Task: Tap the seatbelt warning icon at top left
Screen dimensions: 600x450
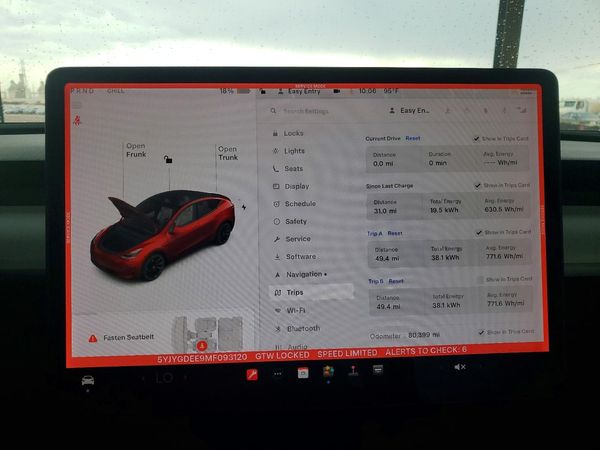Action: (77, 121)
